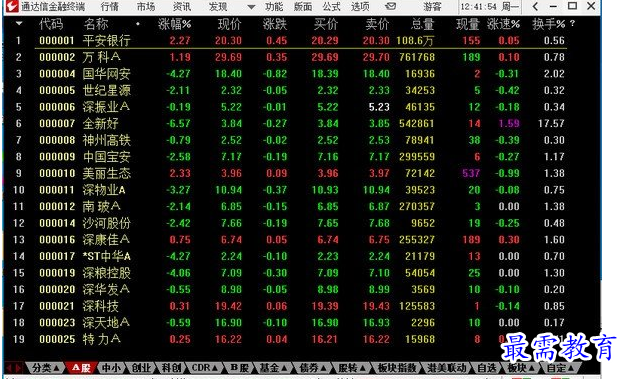Open the 发现 menu
This screenshot has width=625, height=379.
[218, 6]
